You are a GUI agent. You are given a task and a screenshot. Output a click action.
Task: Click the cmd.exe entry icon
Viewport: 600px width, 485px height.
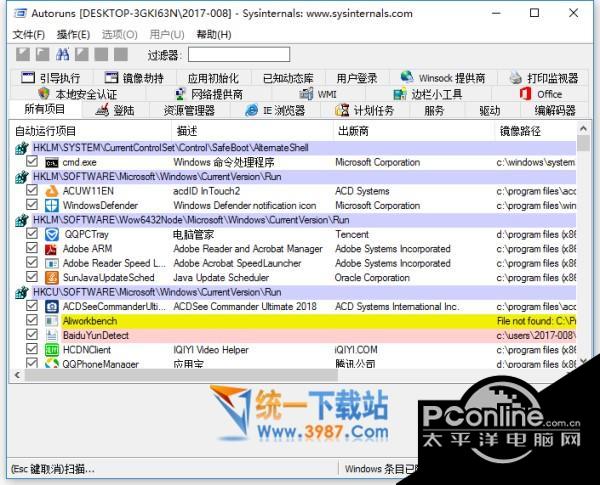coord(52,163)
